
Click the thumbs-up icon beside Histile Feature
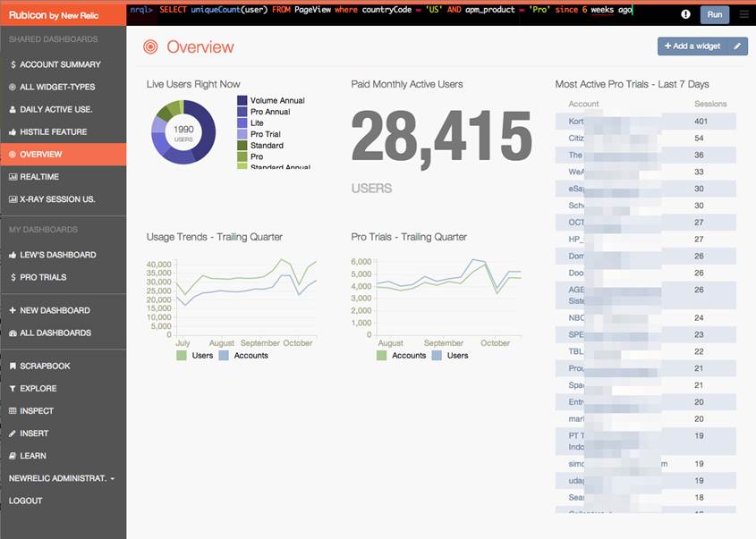point(13,132)
